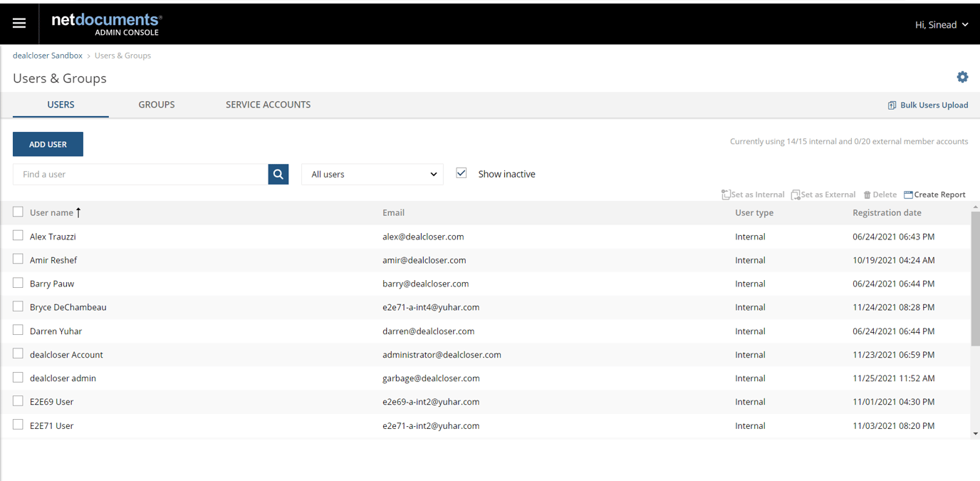Click email e2e71-a-int4@yuhar.com
The width and height of the screenshot is (980, 481).
431,307
